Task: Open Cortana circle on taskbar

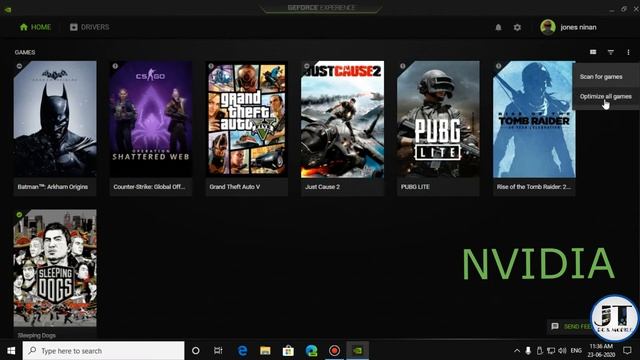Action: pyautogui.click(x=196, y=351)
